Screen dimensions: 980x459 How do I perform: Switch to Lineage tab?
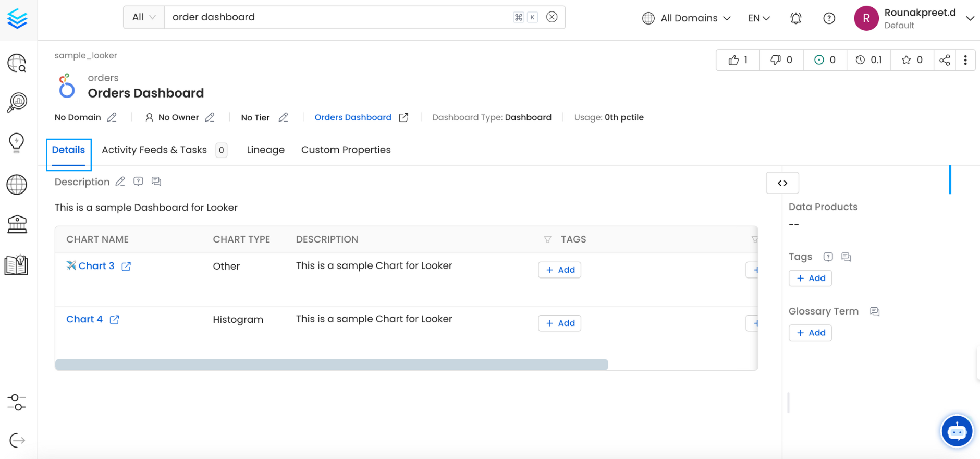point(265,150)
